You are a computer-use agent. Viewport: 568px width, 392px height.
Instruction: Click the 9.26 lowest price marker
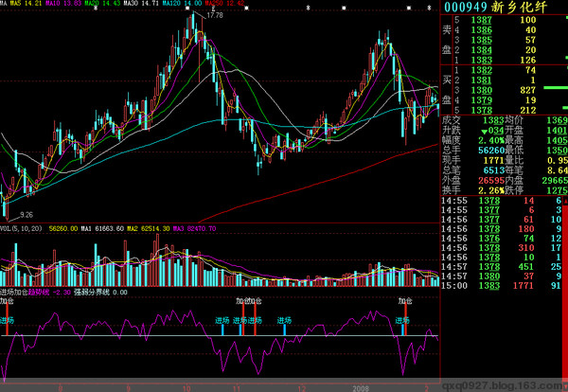(x=27, y=215)
